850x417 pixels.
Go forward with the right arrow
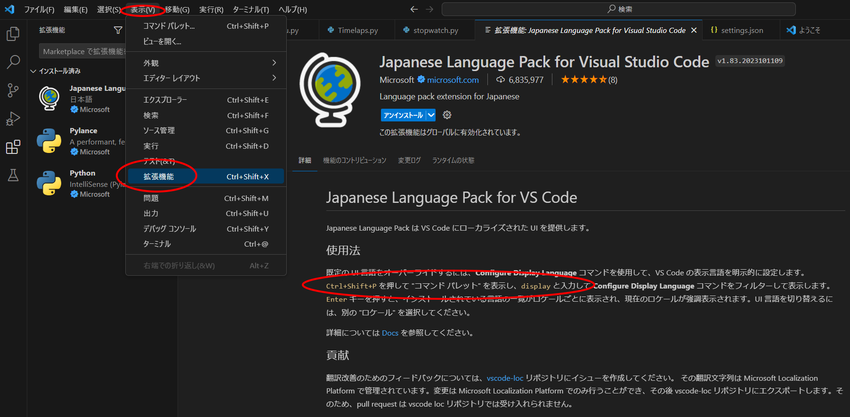(429, 9)
